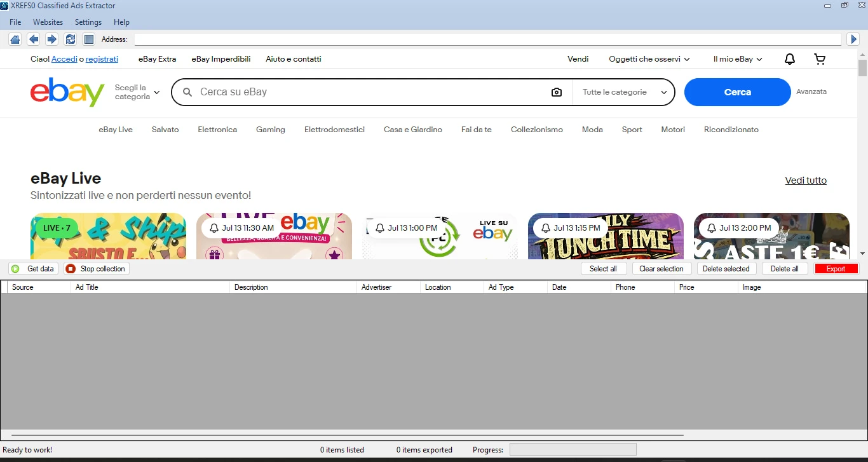The width and height of the screenshot is (868, 462).
Task: Click the bell on Jul 13 1:00 PM card
Action: [379, 228]
